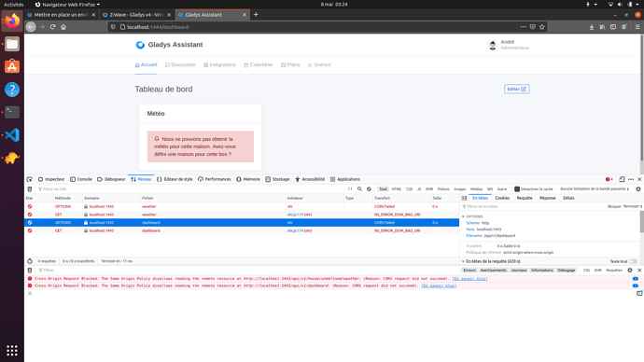644x362 pixels.
Task: Open network settings gear icon
Action: pyautogui.click(x=638, y=189)
